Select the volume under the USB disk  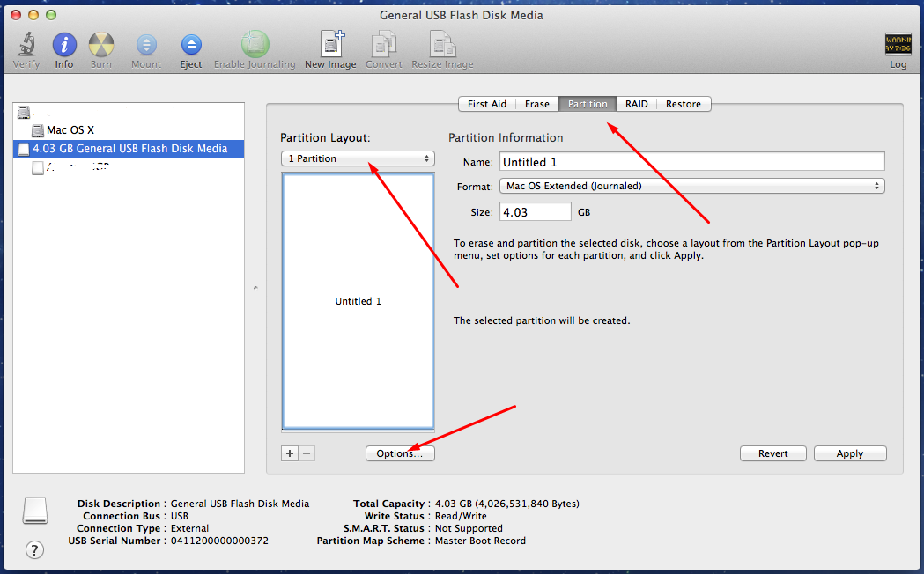point(70,168)
